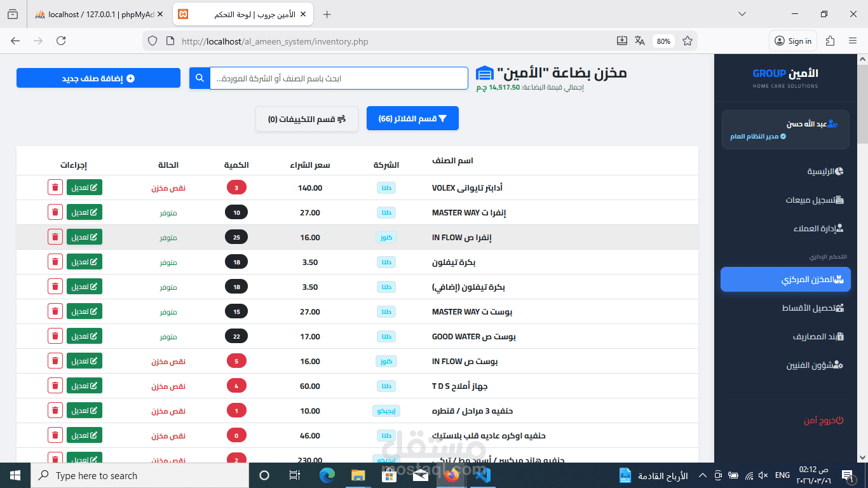Viewport: 868px width, 488px height.
Task: Open Microsoft Edge from the taskbar
Action: coord(327,475)
